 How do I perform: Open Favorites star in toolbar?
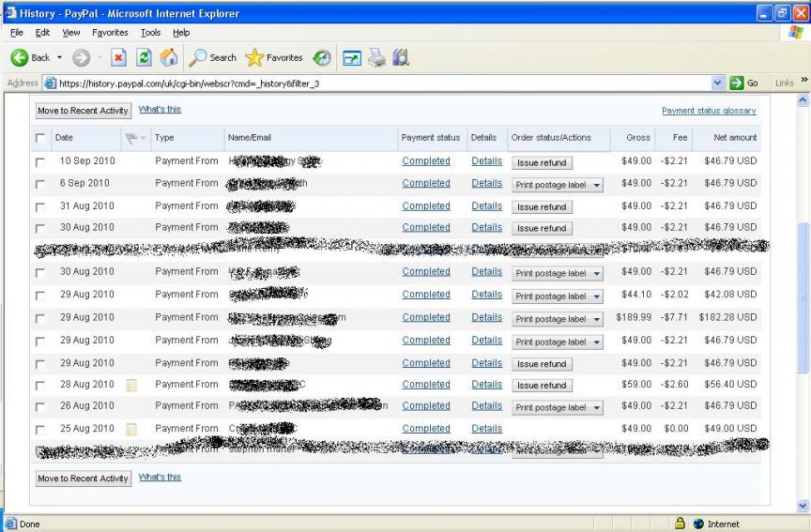(x=274, y=57)
